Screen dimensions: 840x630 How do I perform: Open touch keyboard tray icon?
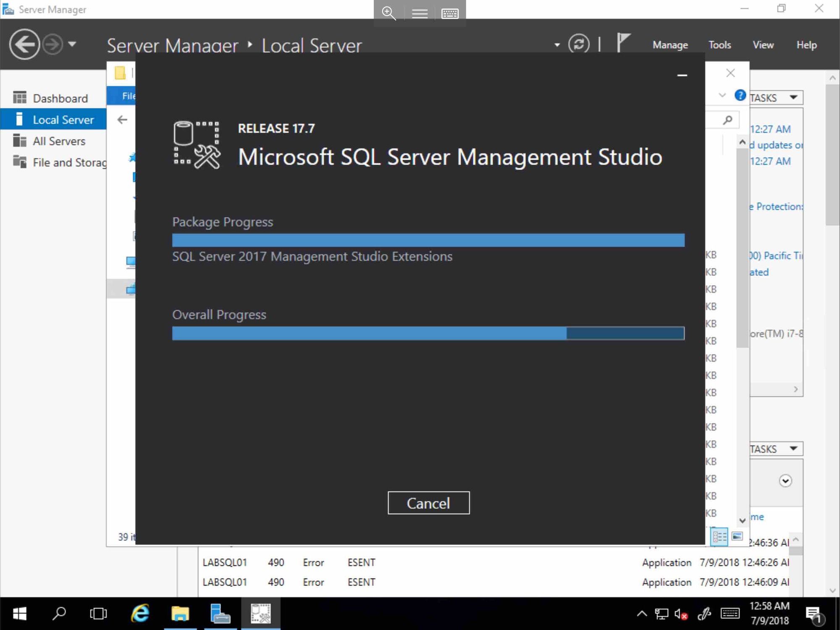click(730, 614)
